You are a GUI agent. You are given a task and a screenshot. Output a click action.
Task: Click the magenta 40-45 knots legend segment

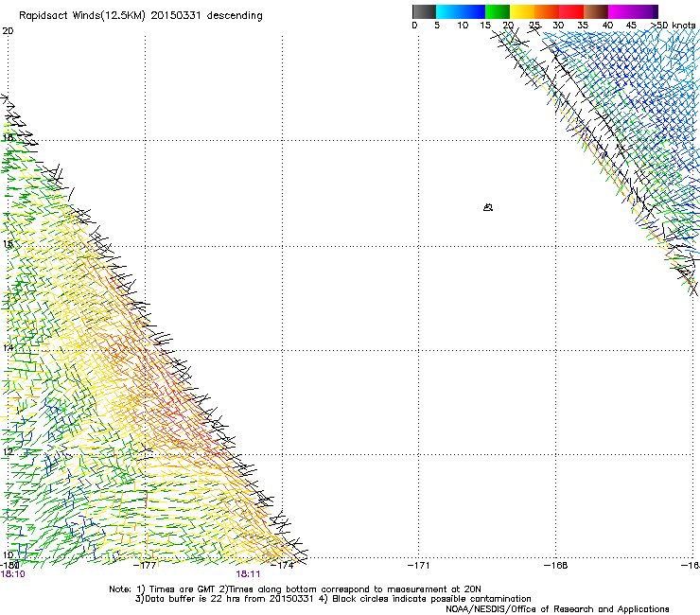click(621, 11)
